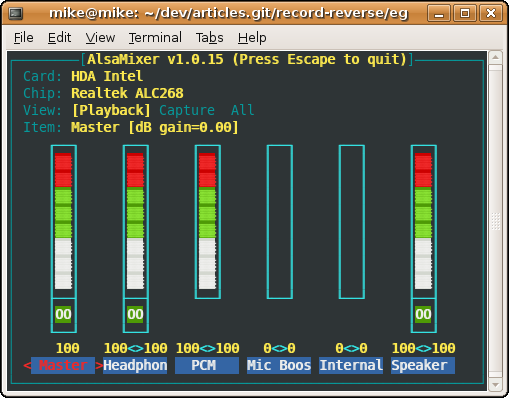Click the empty Mic Boost level bar

(x=280, y=221)
